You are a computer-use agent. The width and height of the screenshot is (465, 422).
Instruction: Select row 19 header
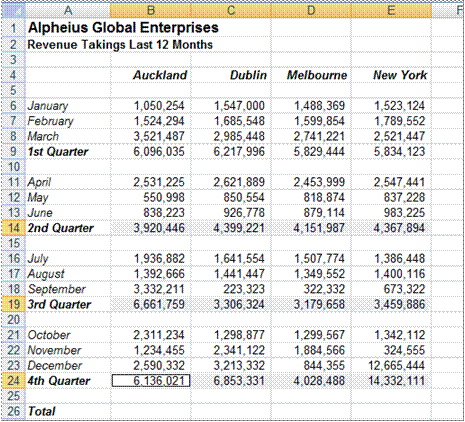tap(13, 304)
